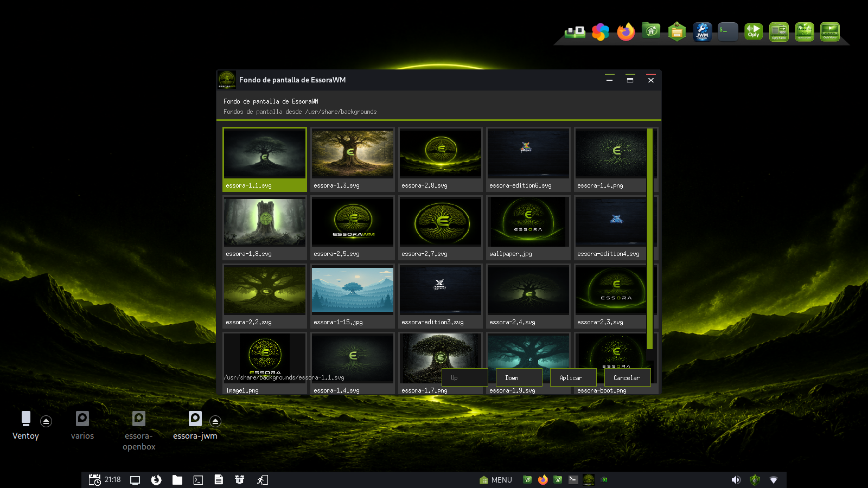Click the Wi-Fi network tray icon

click(774, 480)
